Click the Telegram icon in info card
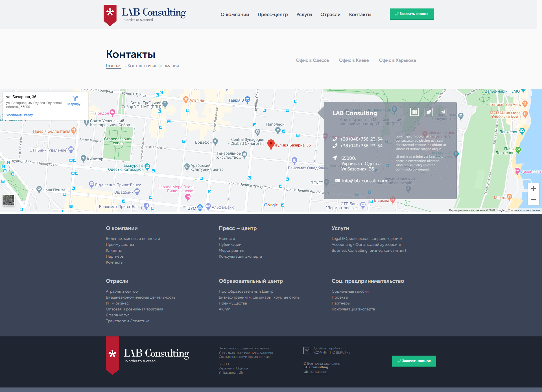This screenshot has width=542, height=392. coord(443,112)
